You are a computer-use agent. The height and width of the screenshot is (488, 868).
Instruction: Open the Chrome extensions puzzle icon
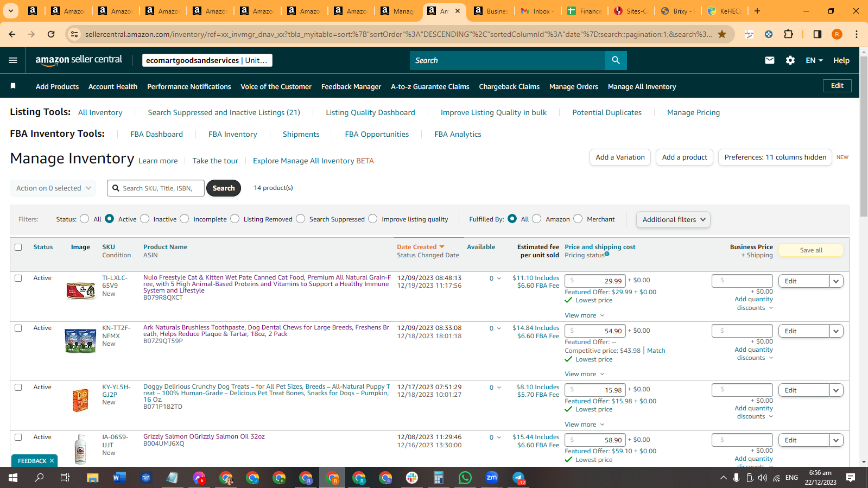pyautogui.click(x=788, y=34)
